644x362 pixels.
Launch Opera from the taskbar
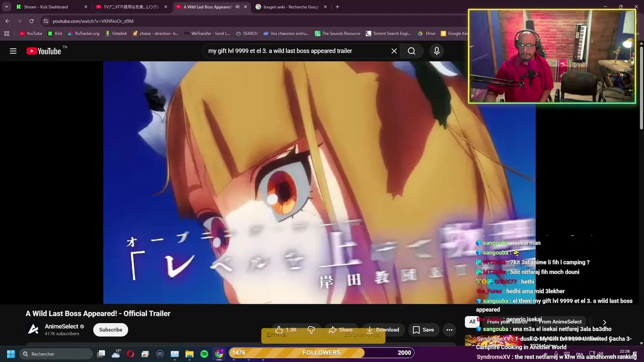tap(130, 354)
